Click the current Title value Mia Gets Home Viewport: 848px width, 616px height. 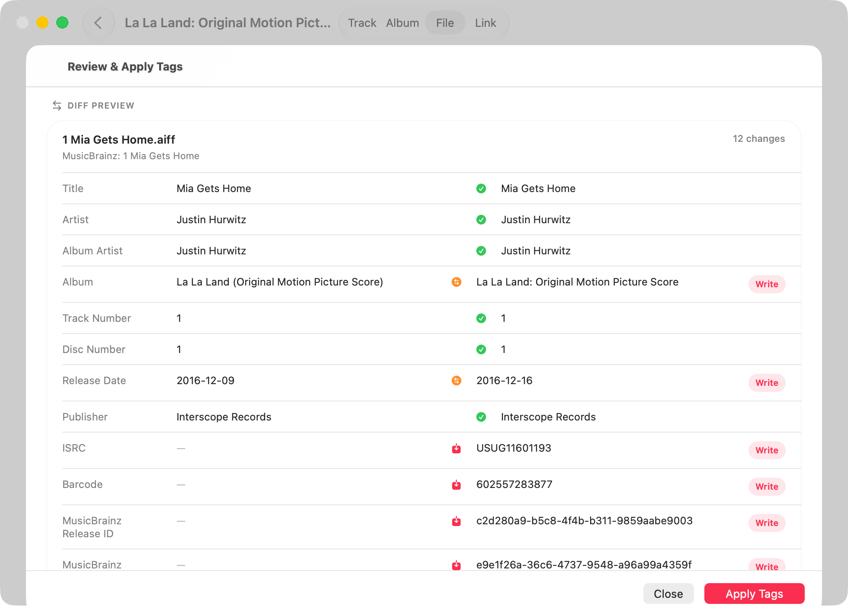(214, 189)
